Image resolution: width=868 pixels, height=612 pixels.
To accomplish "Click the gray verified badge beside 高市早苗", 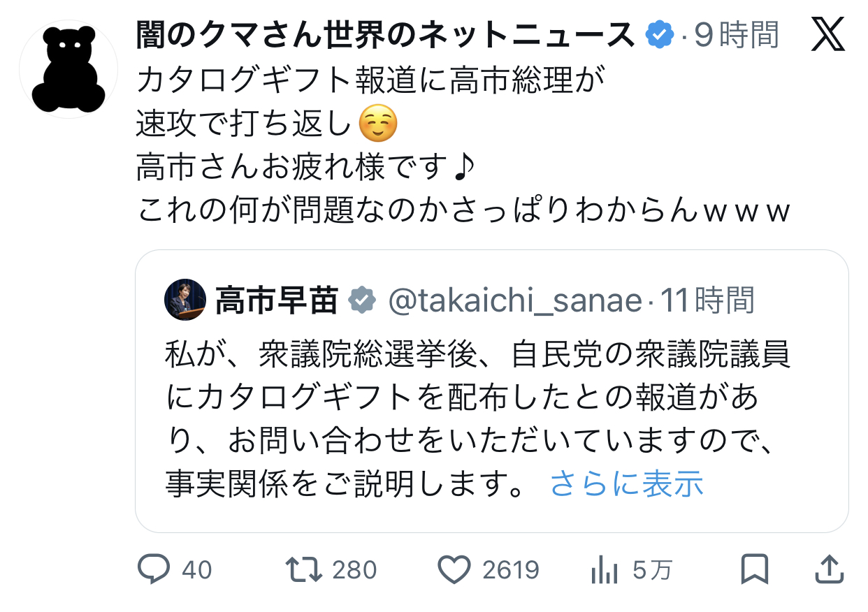I will pyautogui.click(x=361, y=300).
